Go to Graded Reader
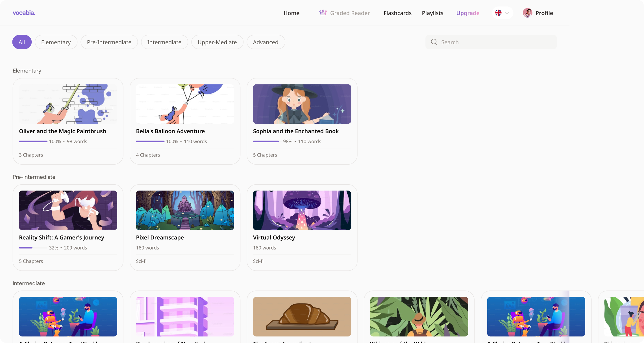644x343 pixels. (x=350, y=13)
